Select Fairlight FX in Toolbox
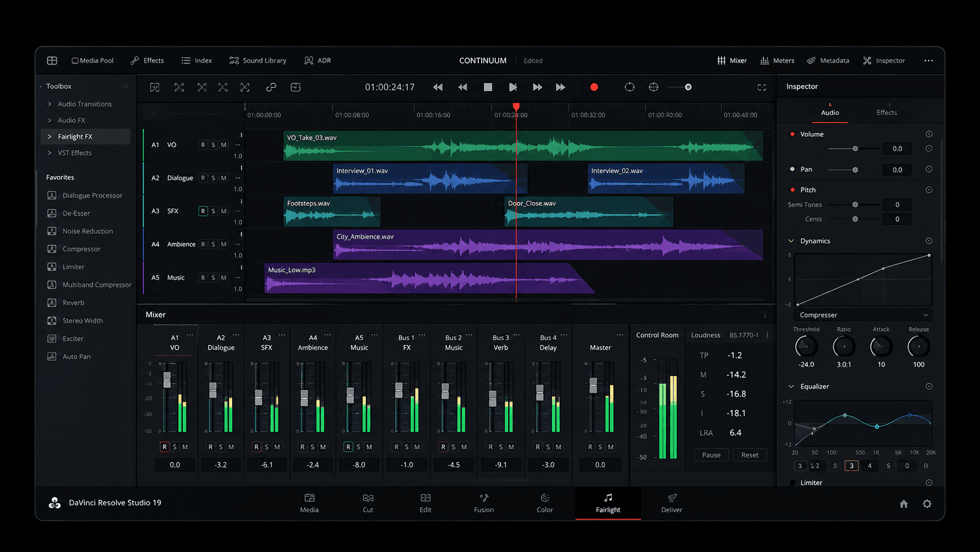Image resolution: width=980 pixels, height=552 pixels. (86, 137)
